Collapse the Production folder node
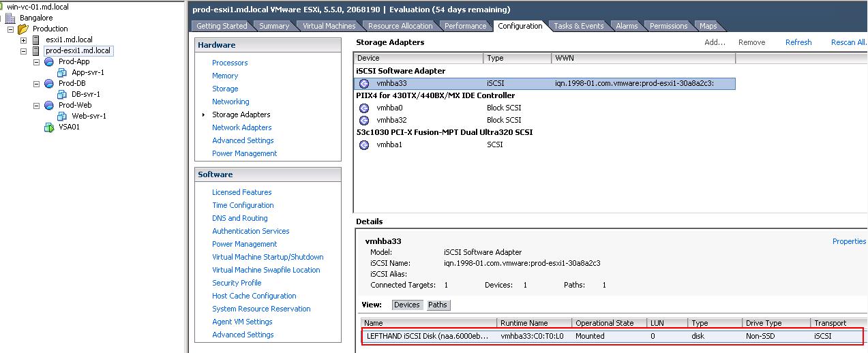 click(11, 29)
